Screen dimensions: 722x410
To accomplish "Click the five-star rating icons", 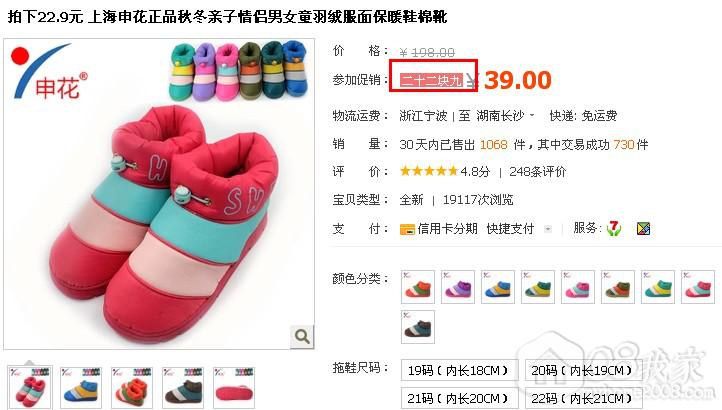I will (428, 172).
